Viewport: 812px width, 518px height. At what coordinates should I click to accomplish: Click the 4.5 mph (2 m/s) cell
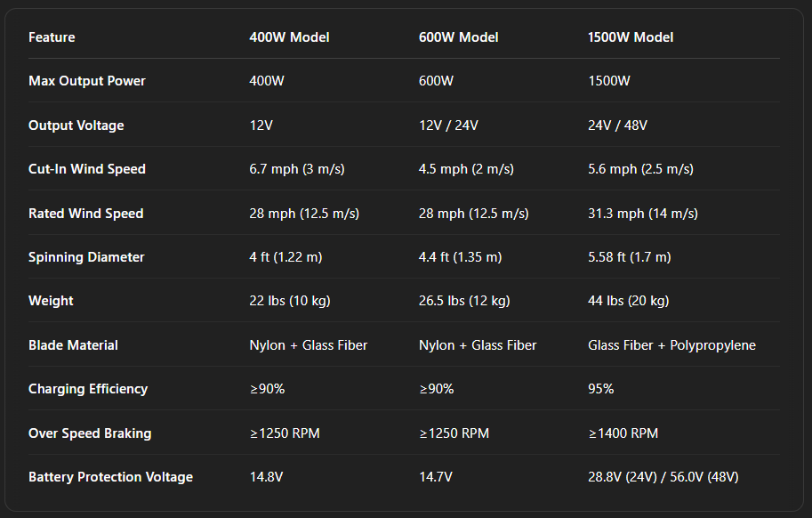point(466,169)
